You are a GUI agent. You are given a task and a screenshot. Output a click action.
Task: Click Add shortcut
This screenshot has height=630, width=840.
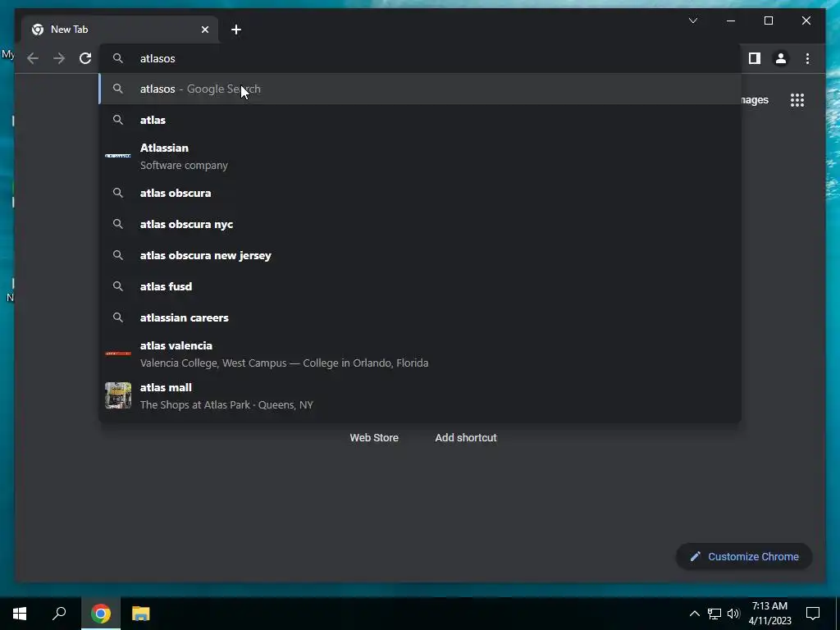pos(466,438)
